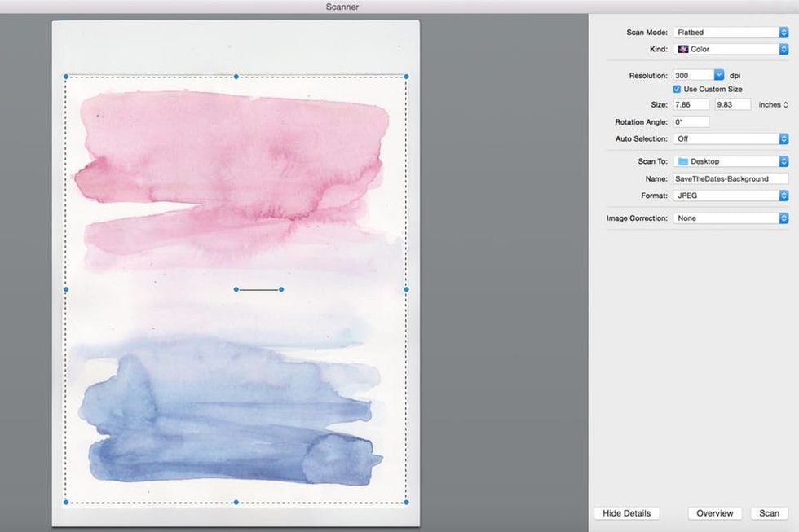Change the size units stepper labeled inches
Screen dimensions: 799x532
pyautogui.click(x=785, y=105)
